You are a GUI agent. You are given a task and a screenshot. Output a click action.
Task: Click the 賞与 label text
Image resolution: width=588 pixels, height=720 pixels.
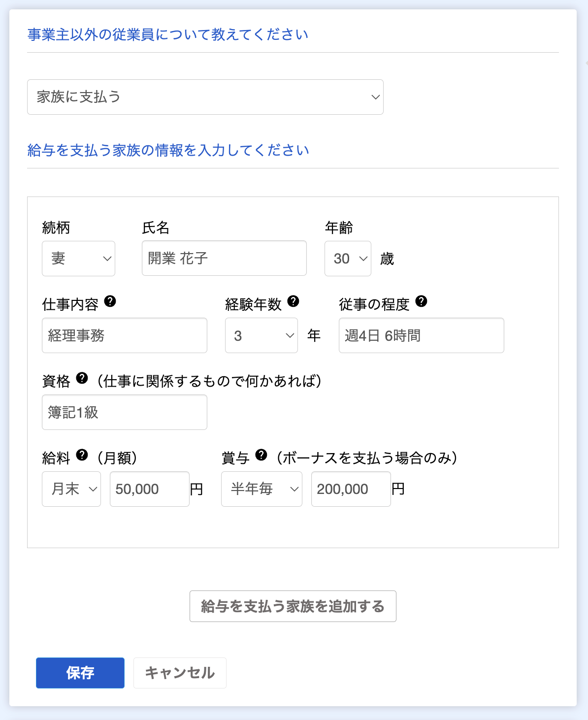pos(235,458)
